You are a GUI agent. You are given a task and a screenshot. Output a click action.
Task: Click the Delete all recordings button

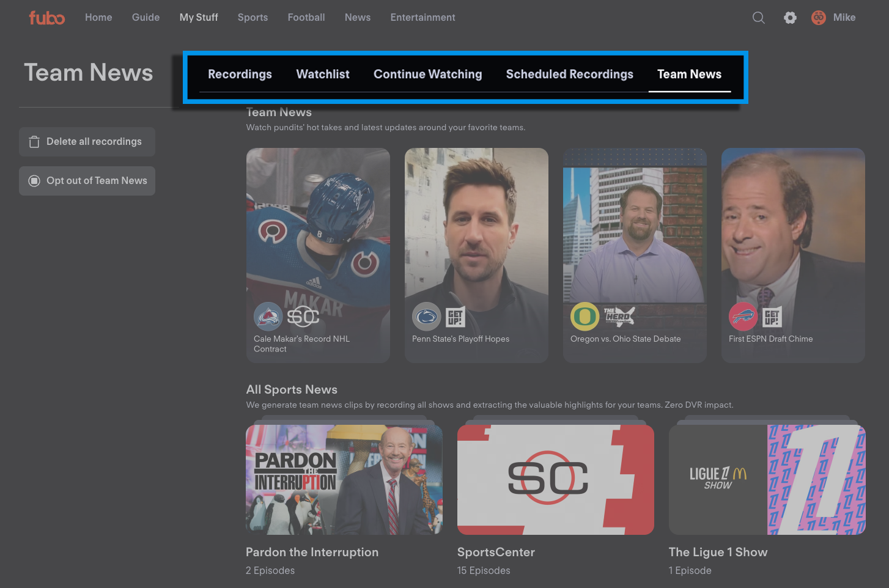[x=87, y=142]
